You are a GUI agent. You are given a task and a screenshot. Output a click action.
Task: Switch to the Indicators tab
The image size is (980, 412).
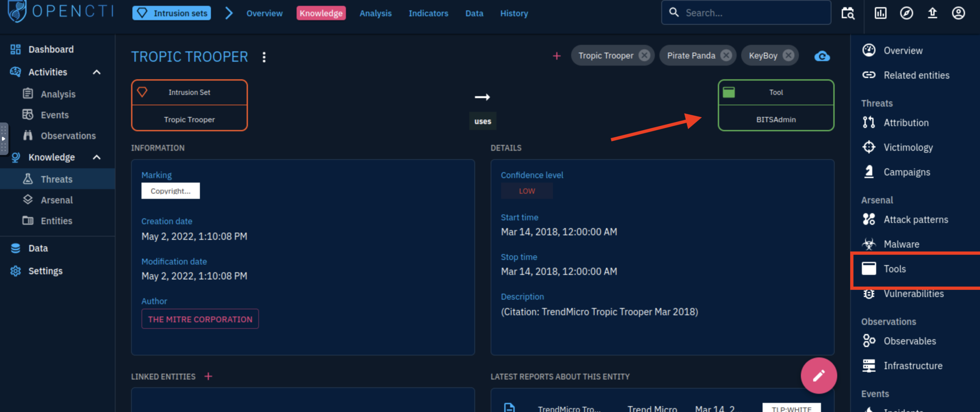point(428,13)
